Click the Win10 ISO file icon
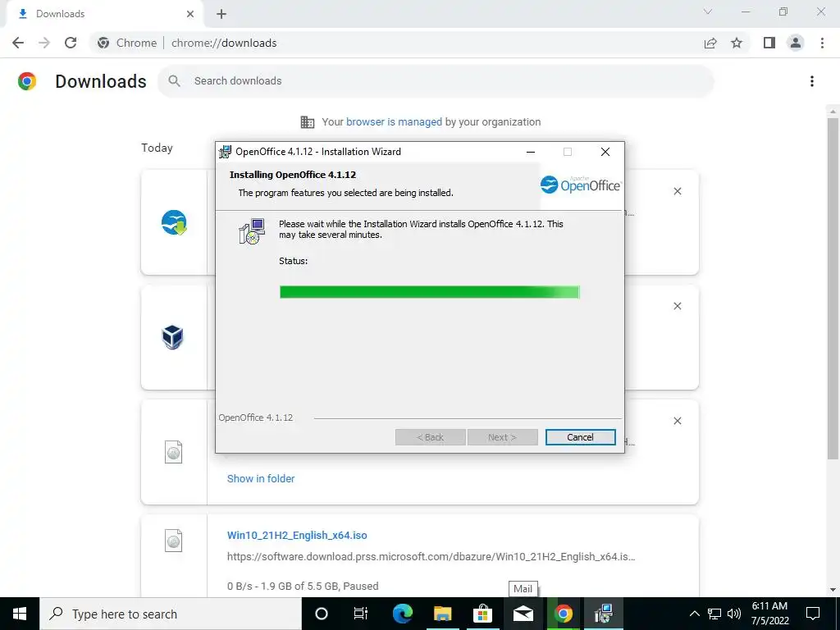 174,541
